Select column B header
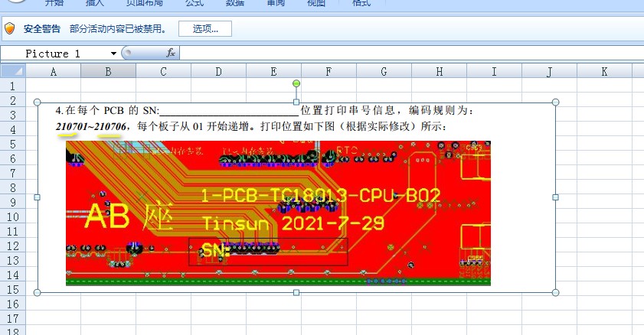 pyautogui.click(x=109, y=71)
